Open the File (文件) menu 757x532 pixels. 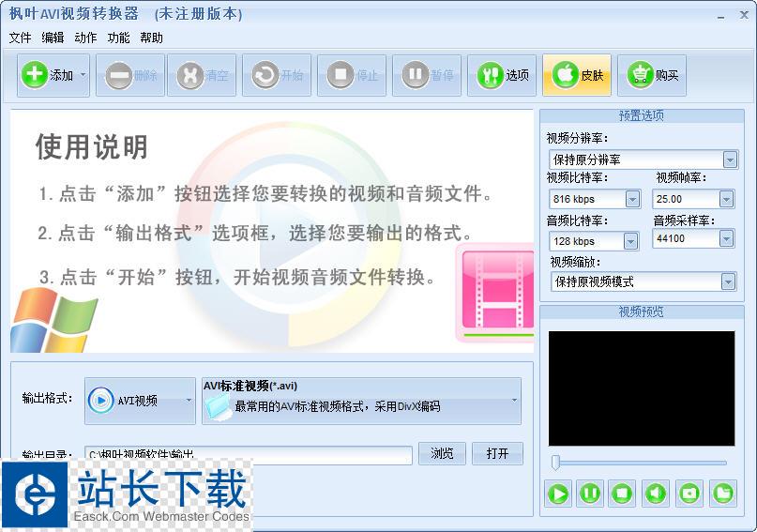click(x=20, y=38)
